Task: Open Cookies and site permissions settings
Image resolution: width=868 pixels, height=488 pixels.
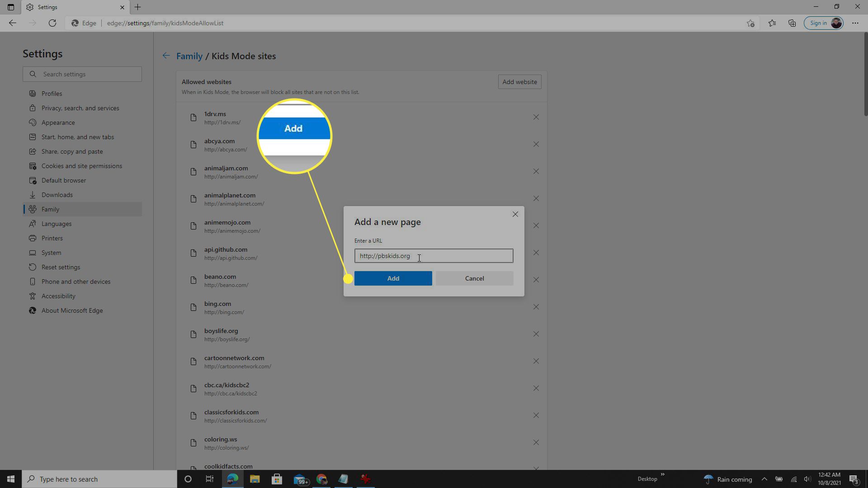Action: tap(82, 166)
